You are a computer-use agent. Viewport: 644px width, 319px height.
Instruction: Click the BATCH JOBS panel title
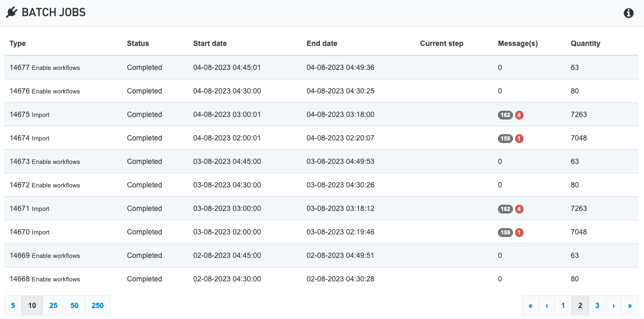pos(53,13)
